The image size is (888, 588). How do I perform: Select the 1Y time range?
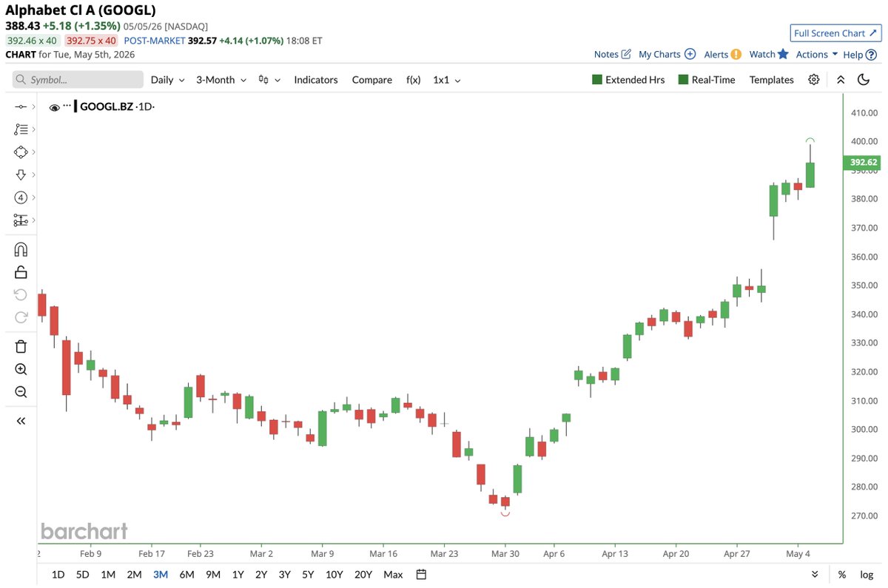coord(238,575)
